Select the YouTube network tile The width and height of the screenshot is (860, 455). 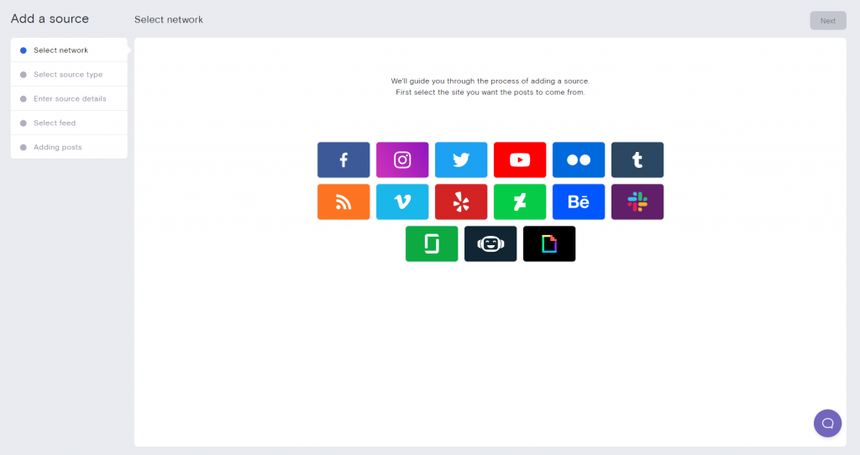tap(520, 160)
